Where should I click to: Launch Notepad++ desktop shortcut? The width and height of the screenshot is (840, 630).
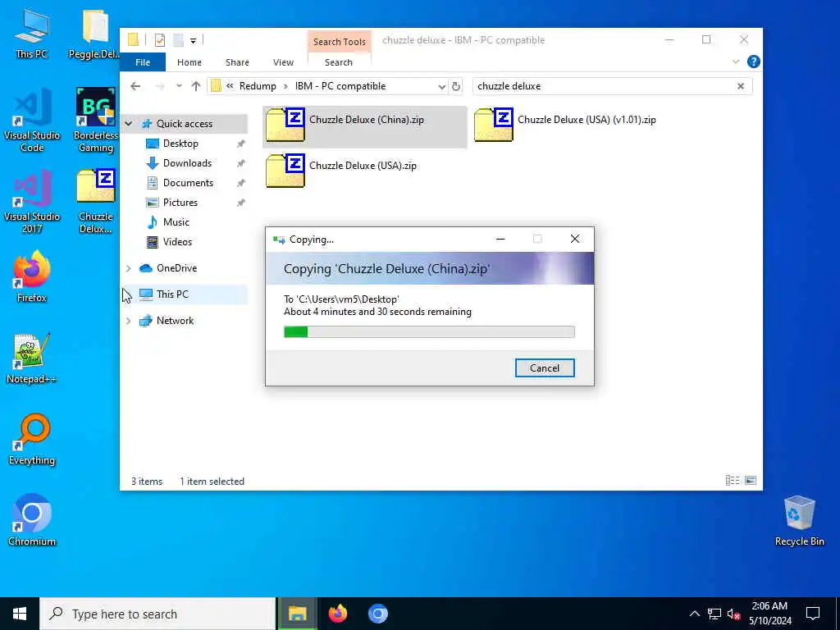[32, 358]
